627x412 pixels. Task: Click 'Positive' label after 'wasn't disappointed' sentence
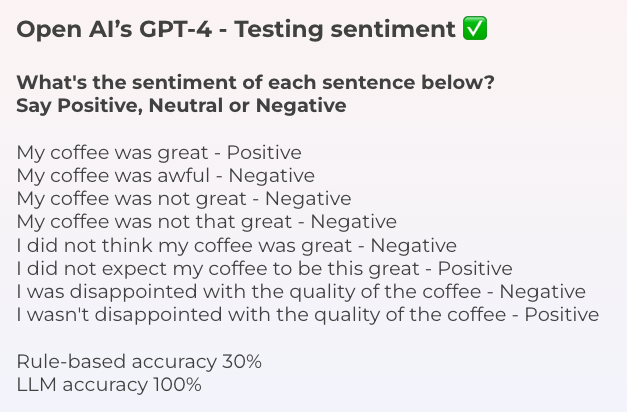click(x=562, y=314)
